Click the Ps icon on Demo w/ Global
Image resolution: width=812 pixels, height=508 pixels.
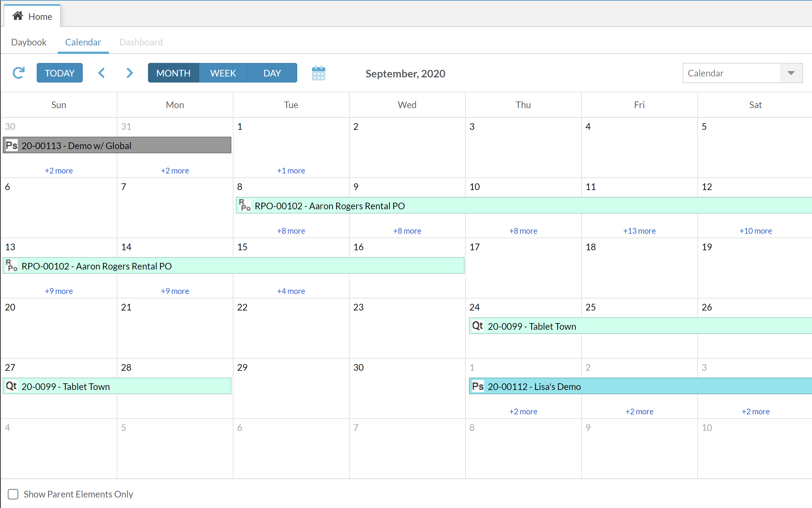[11, 145]
